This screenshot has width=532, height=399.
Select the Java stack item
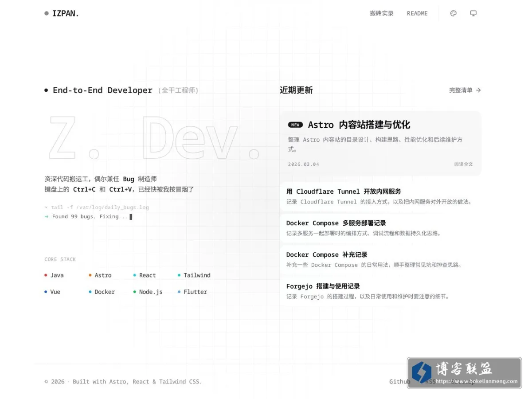[x=54, y=275]
